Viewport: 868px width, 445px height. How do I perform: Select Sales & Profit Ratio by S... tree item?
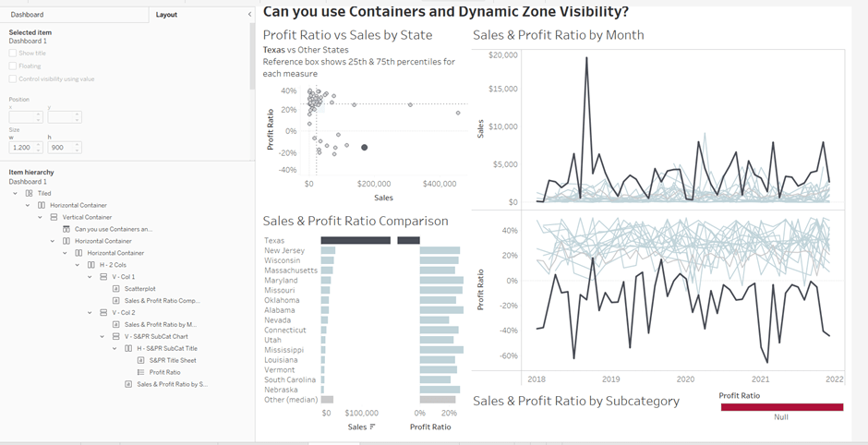tap(172, 384)
